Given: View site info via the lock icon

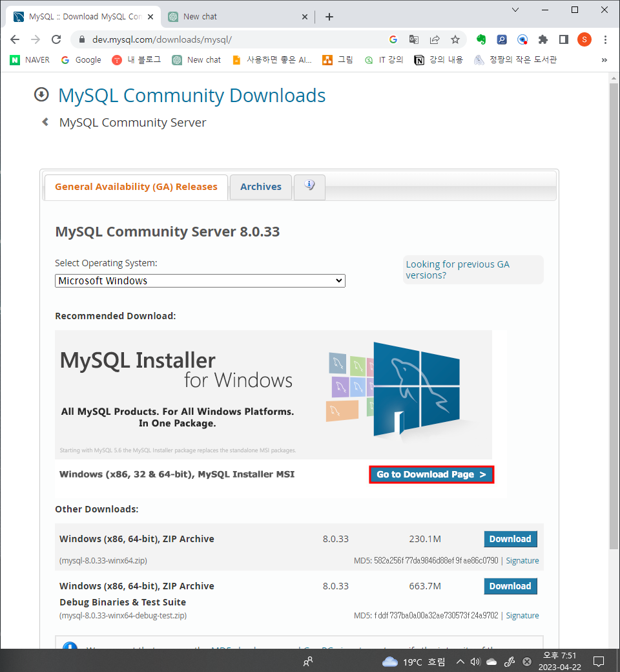Looking at the screenshot, I should tap(81, 39).
